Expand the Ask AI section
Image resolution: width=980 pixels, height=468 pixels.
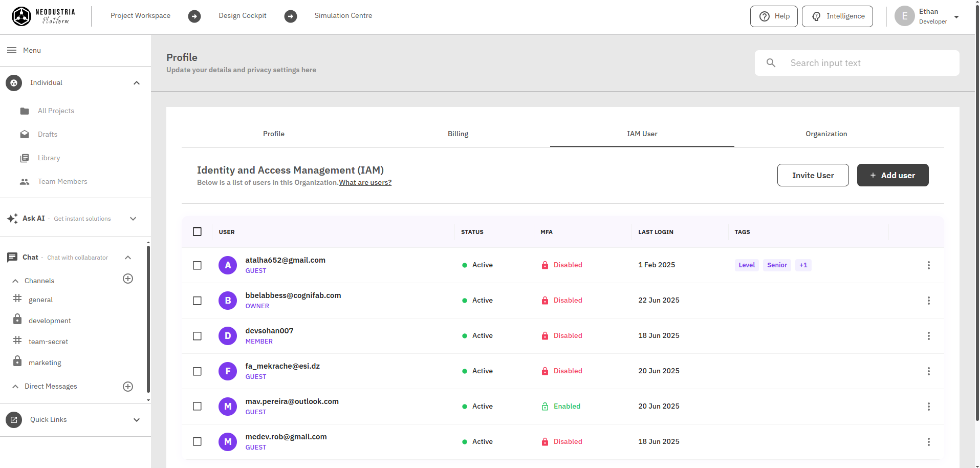133,219
